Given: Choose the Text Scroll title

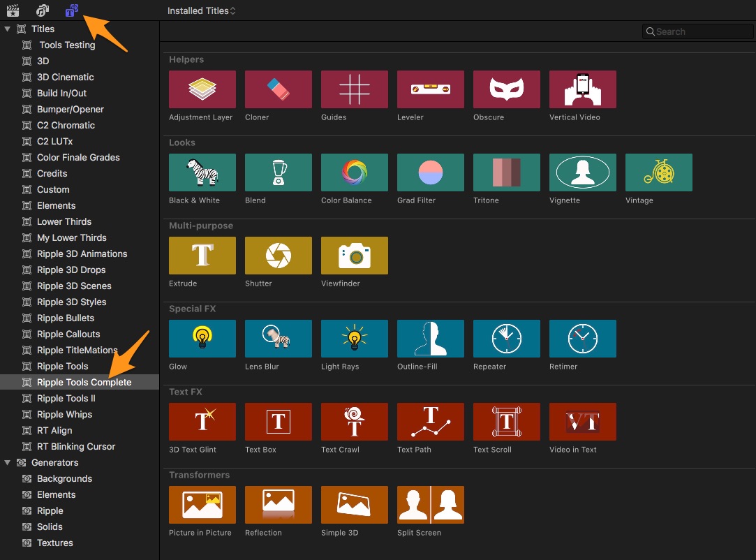Looking at the screenshot, I should 507,422.
